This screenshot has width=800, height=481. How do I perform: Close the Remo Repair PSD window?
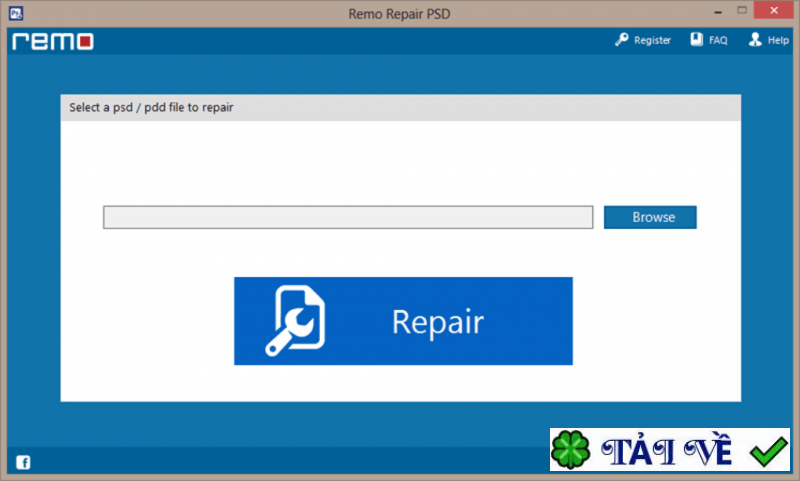[774, 10]
